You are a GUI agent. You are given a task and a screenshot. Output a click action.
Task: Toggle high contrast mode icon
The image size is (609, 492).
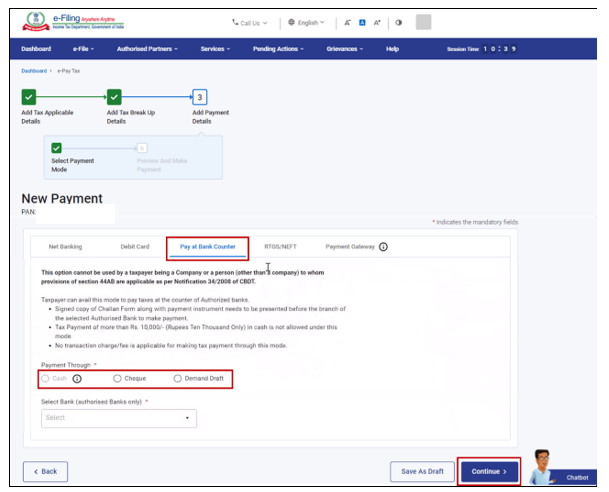(398, 22)
